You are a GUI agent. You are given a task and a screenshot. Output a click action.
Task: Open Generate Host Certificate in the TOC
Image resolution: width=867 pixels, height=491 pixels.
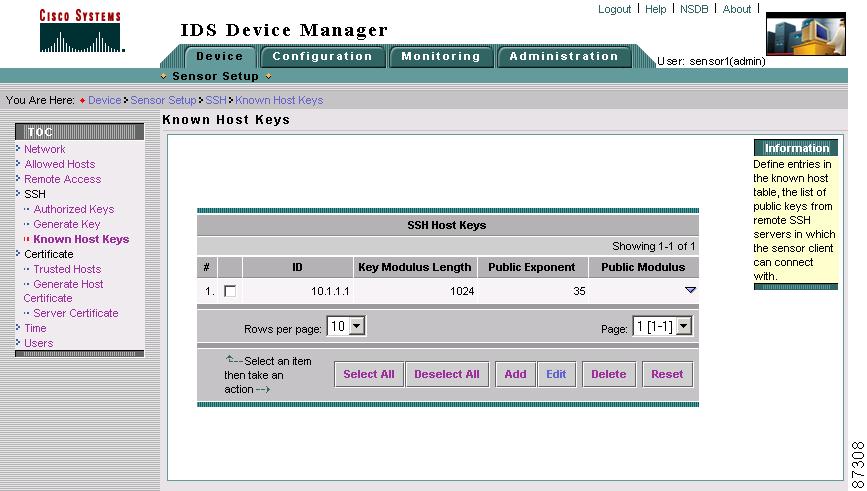point(63,291)
